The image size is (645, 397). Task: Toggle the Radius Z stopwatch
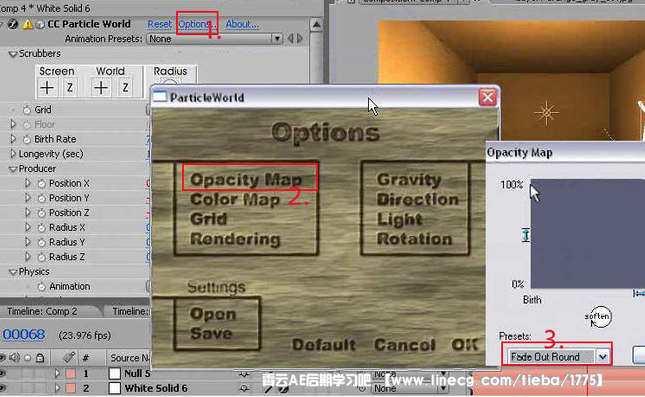(x=42, y=258)
